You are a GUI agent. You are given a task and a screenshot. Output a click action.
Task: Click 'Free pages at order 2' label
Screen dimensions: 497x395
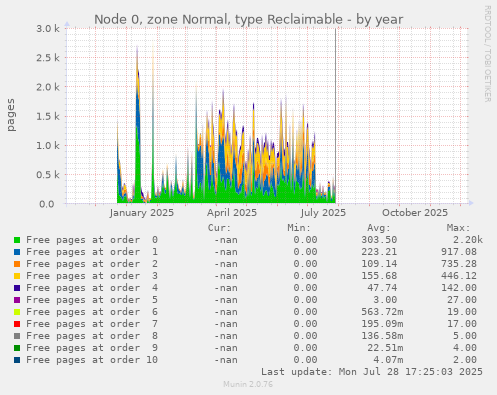coord(92,264)
